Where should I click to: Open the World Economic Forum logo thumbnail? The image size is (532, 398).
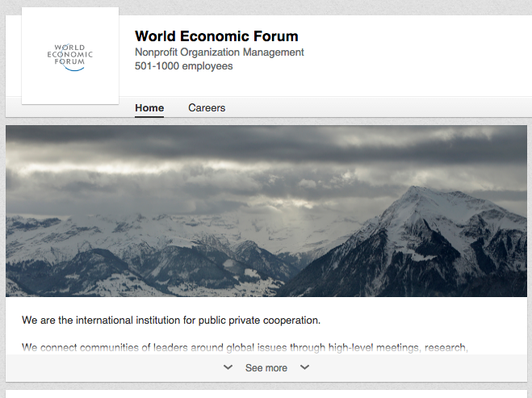coord(70,56)
